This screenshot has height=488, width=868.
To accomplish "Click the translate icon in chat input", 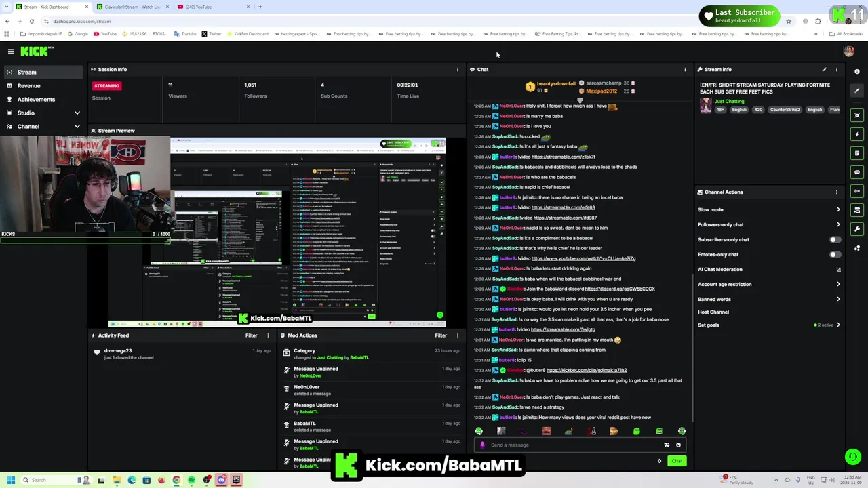I will click(667, 445).
